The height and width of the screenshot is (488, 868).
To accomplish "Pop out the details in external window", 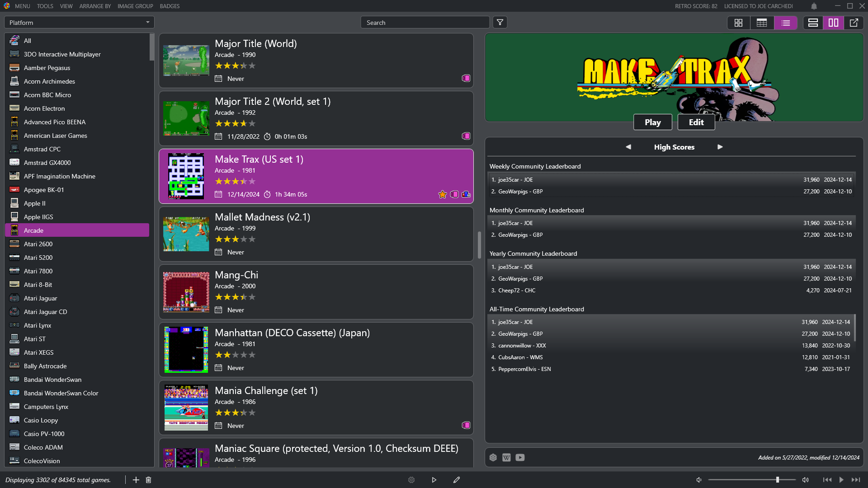I will (854, 23).
